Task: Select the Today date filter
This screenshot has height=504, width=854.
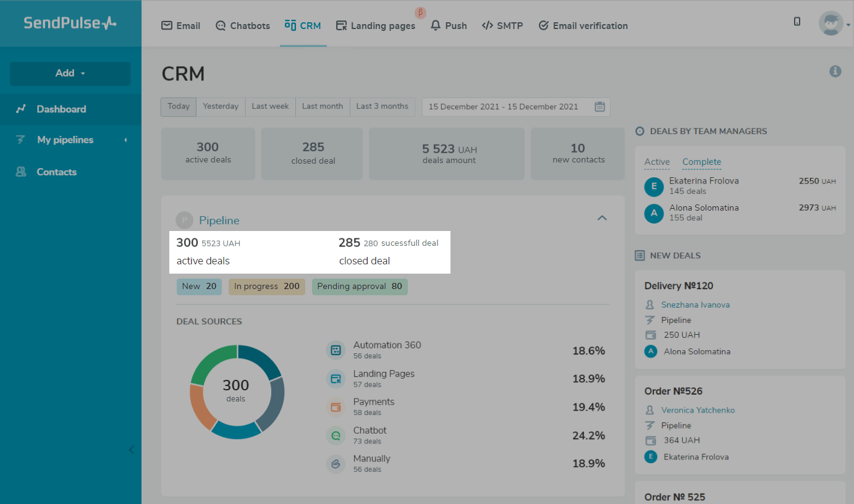Action: (x=179, y=106)
